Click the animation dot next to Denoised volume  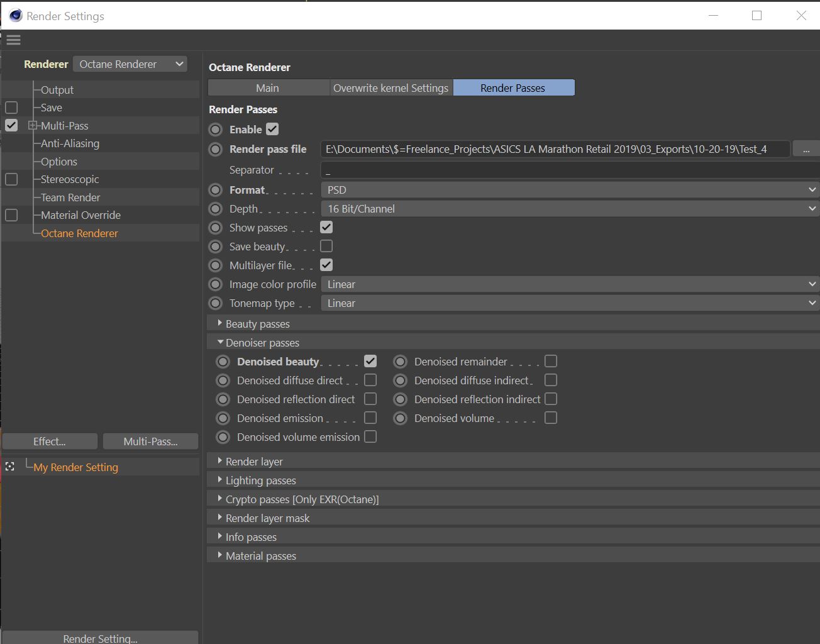(401, 418)
